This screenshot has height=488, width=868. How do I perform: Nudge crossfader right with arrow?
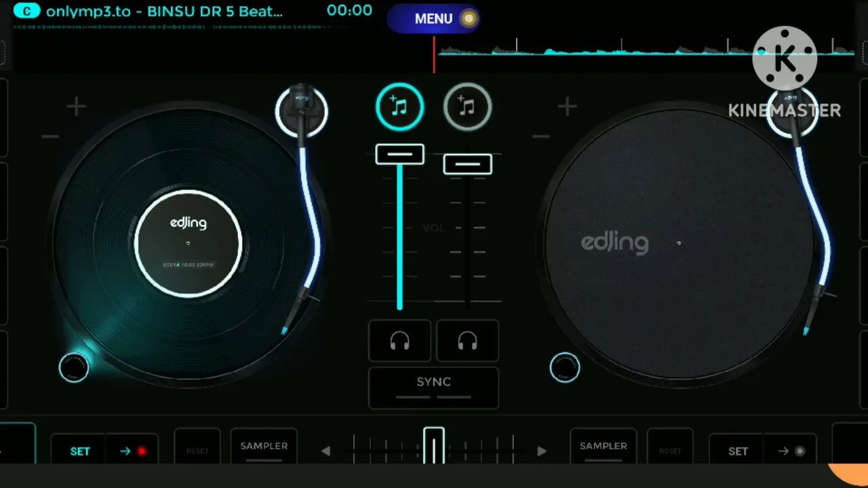click(541, 451)
